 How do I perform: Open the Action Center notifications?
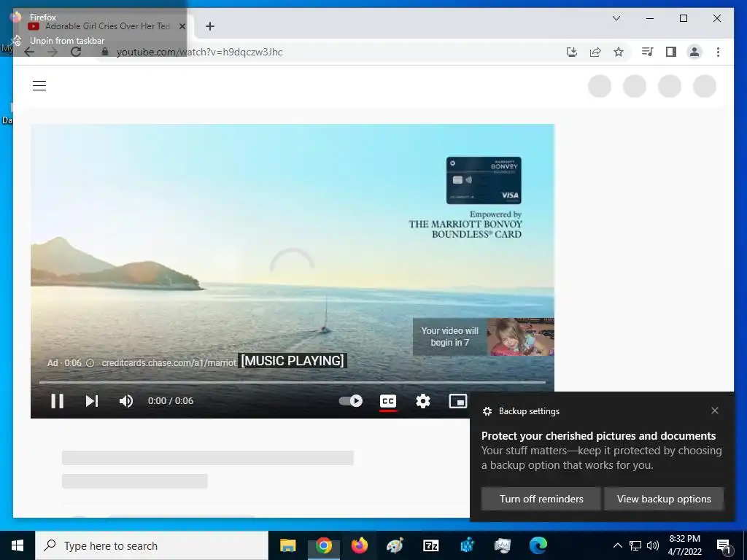[724, 546]
